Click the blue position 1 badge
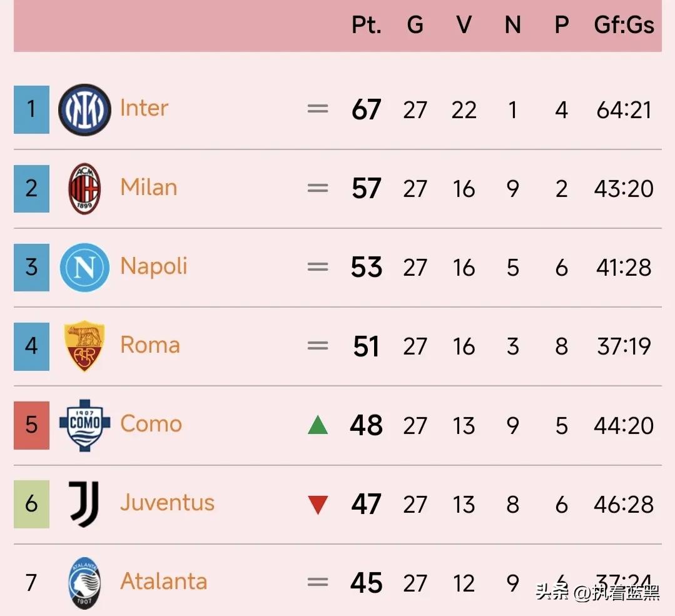The width and height of the screenshot is (675, 616). (x=31, y=109)
